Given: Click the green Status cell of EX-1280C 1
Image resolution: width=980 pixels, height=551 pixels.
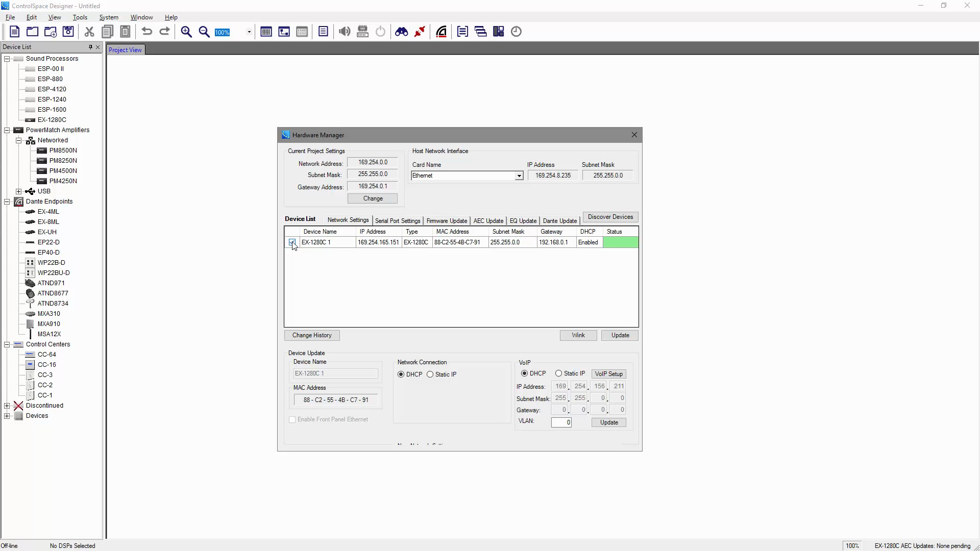Looking at the screenshot, I should point(621,242).
